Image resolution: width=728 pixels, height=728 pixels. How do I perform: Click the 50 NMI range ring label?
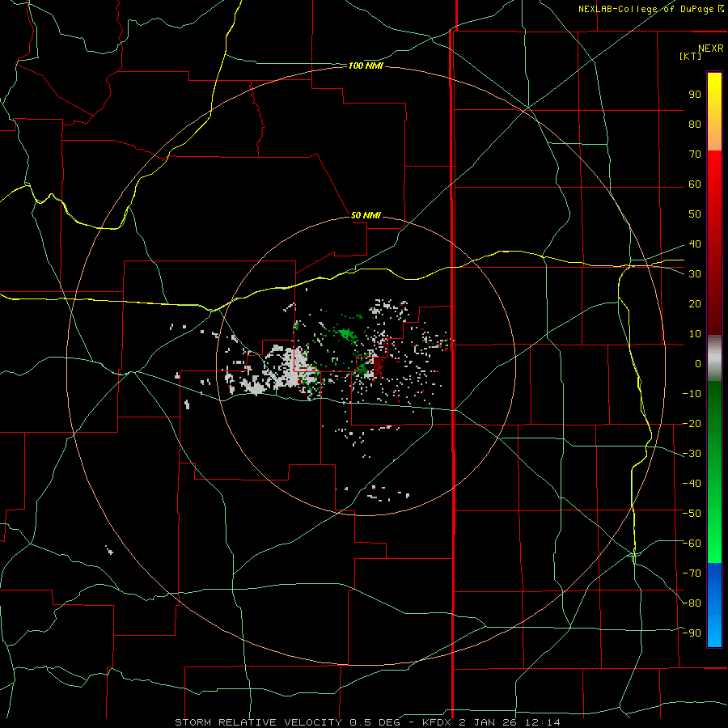pos(366,215)
